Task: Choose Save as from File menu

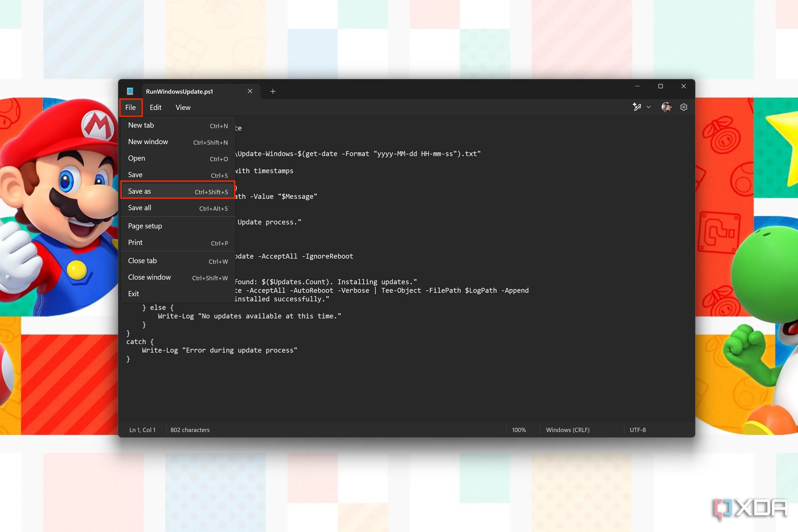Action: coord(177,191)
